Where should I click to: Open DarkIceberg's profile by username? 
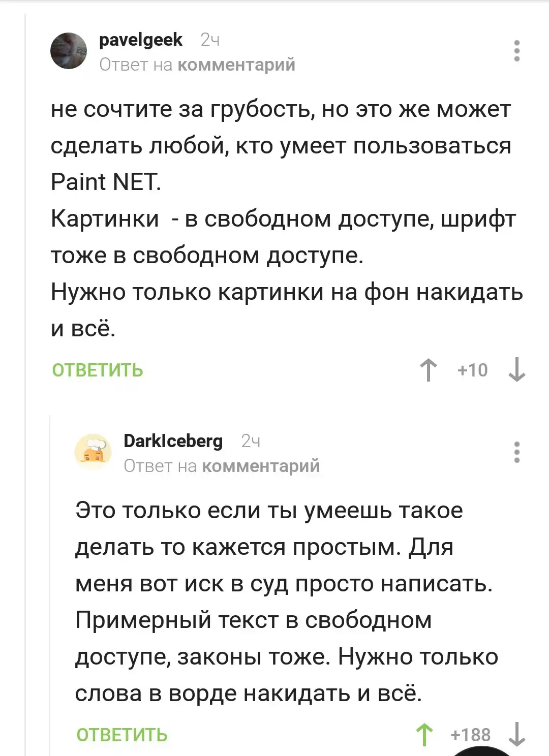point(173,441)
